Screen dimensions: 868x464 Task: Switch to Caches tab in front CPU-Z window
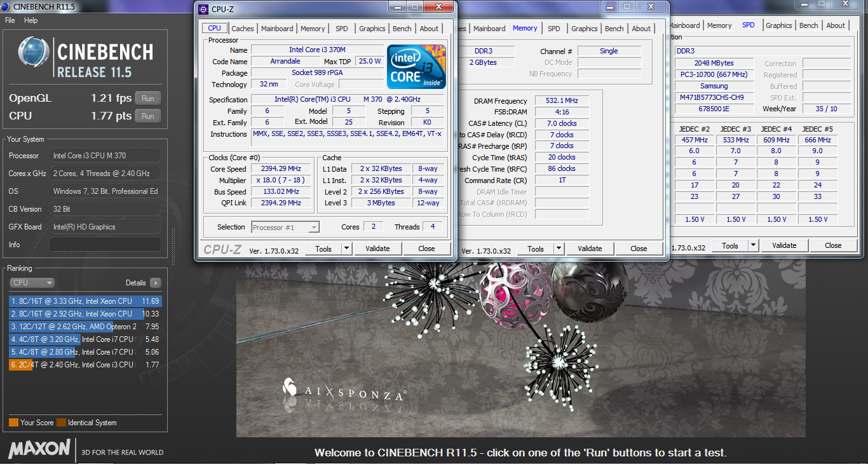point(243,29)
